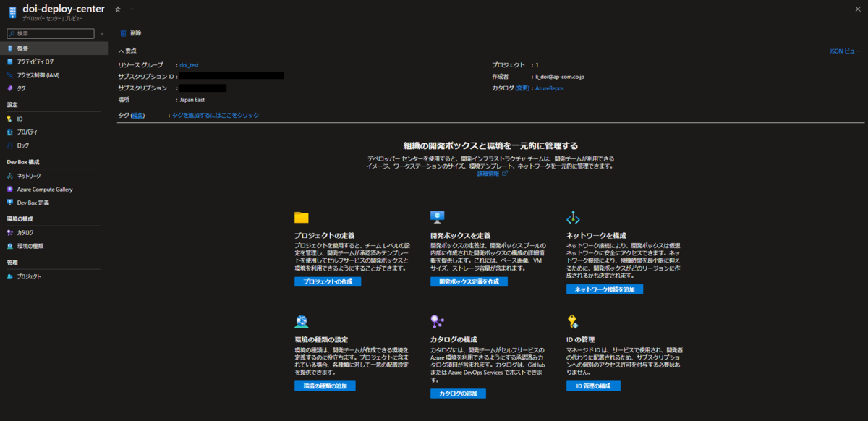Click the globe icon above 環境の種類の設定

click(302, 322)
